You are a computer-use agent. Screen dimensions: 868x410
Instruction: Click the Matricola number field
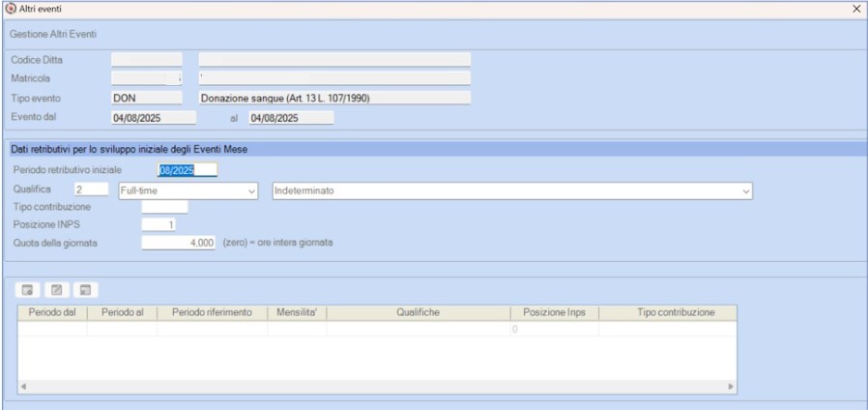coord(146,78)
